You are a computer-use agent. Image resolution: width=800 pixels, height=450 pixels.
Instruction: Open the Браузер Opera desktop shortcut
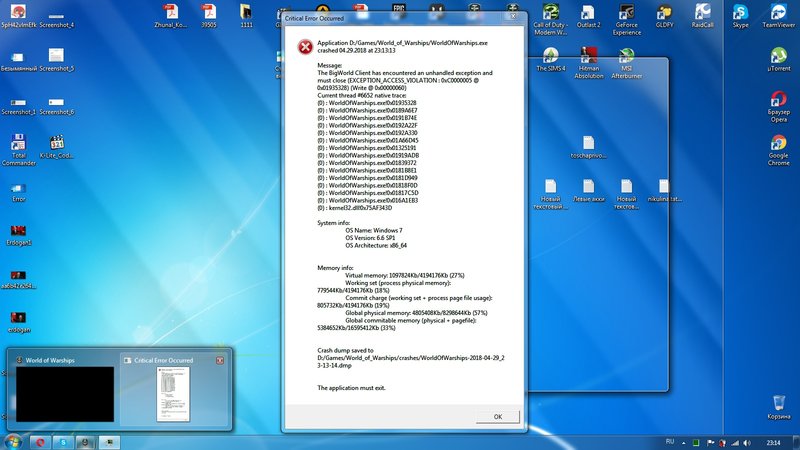(x=779, y=107)
